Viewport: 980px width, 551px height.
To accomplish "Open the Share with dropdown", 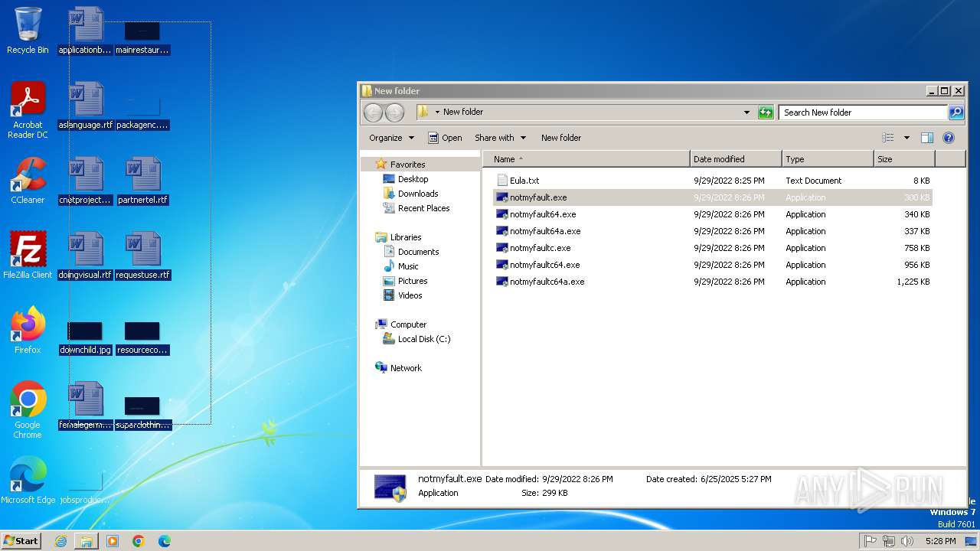I will pyautogui.click(x=501, y=138).
